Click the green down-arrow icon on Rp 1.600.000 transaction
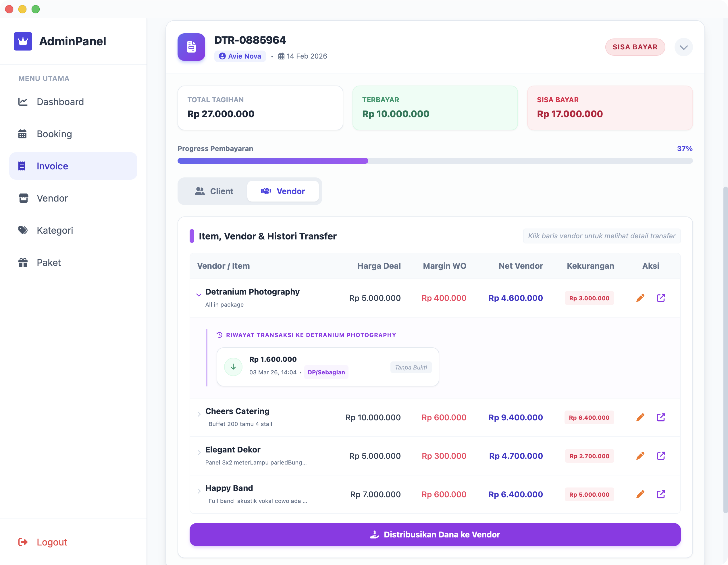 point(233,367)
